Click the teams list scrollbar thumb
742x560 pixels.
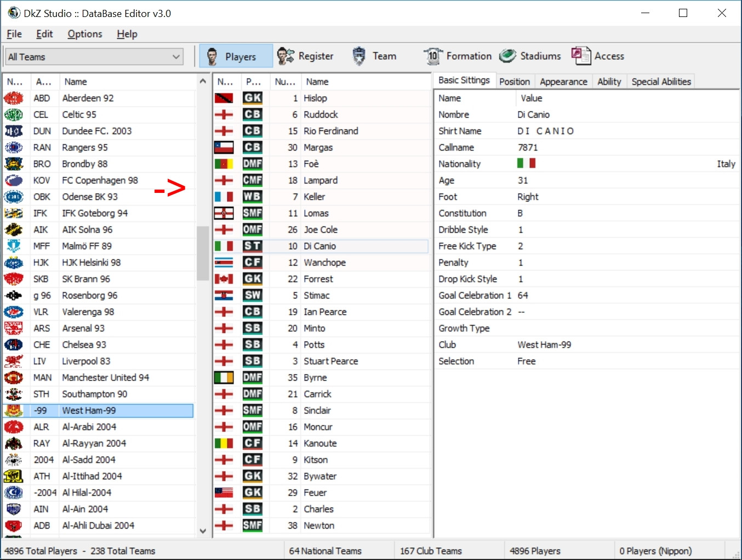point(203,253)
